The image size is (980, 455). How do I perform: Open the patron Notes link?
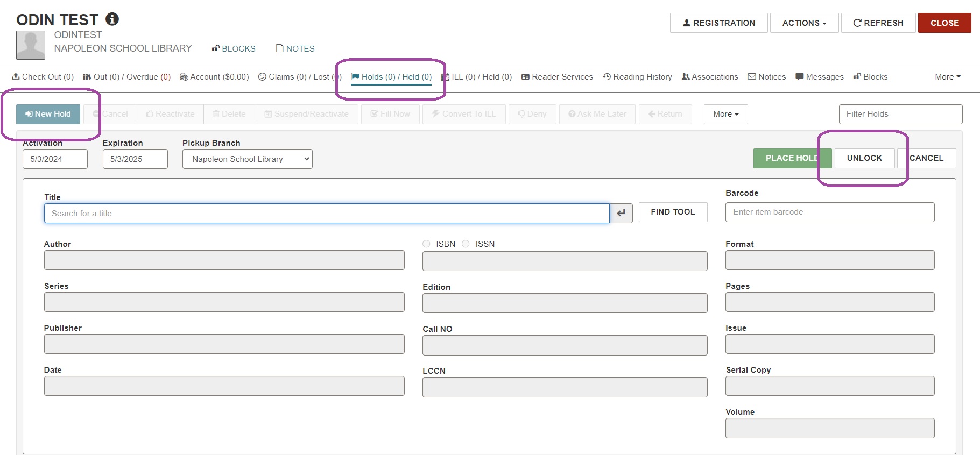pos(295,48)
